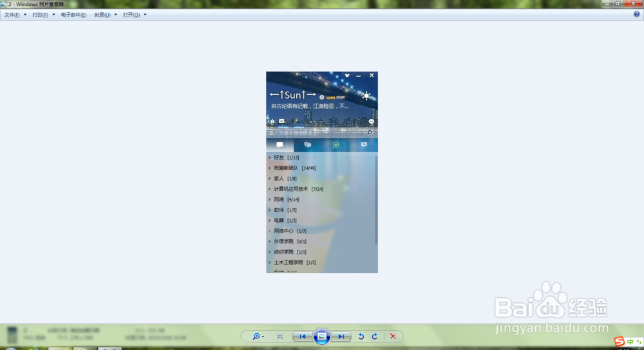644x350 pixels.
Task: Open the 刻录(U) menu
Action: pyautogui.click(x=106, y=15)
